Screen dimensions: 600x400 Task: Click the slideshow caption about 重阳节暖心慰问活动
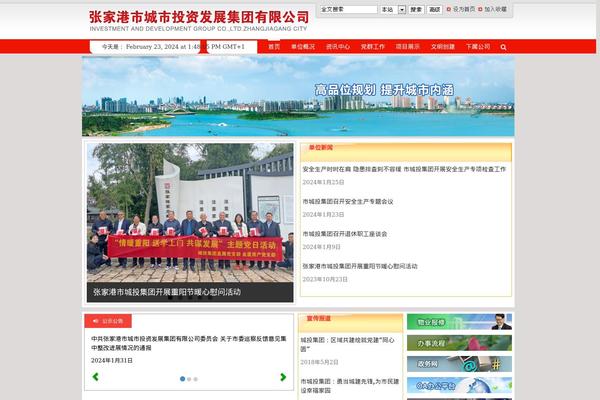(167, 292)
